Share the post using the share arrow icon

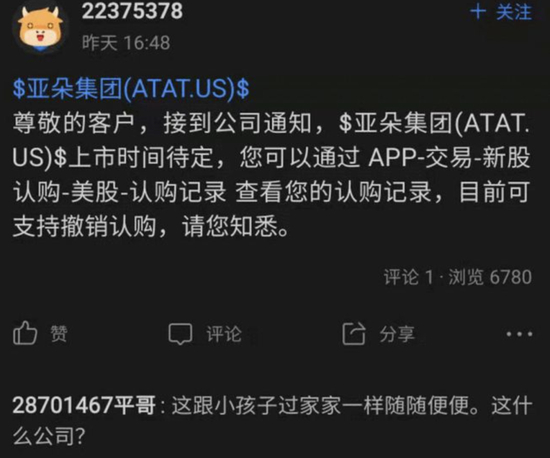point(354,334)
